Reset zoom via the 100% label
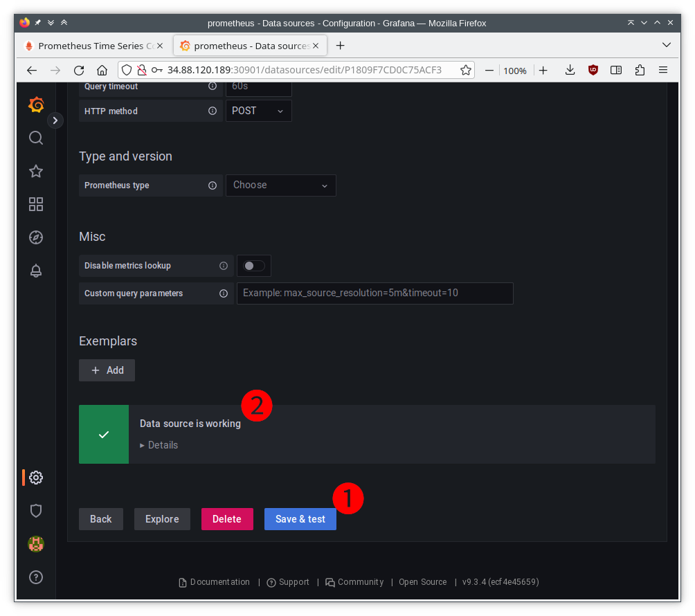695x616 pixels. pyautogui.click(x=515, y=71)
